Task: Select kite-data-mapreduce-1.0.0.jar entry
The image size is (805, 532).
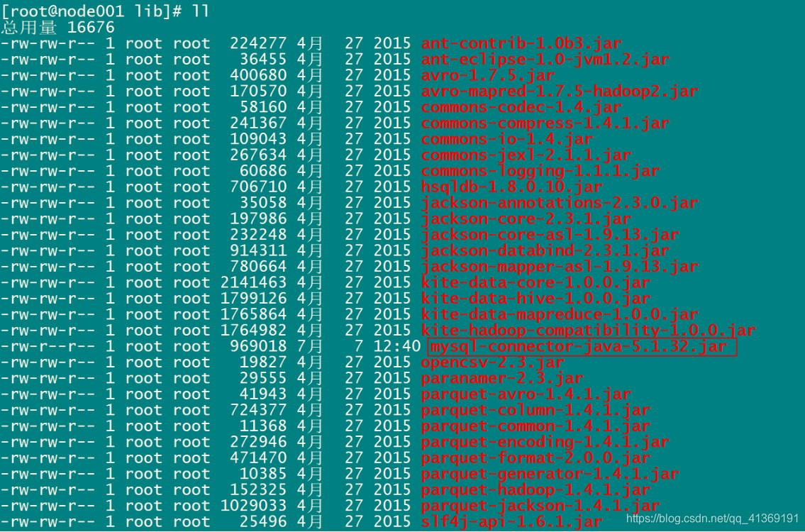Action: coord(560,314)
